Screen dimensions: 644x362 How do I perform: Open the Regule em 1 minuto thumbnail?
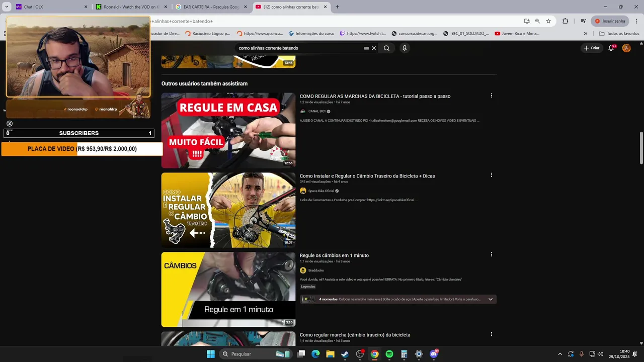(x=228, y=290)
